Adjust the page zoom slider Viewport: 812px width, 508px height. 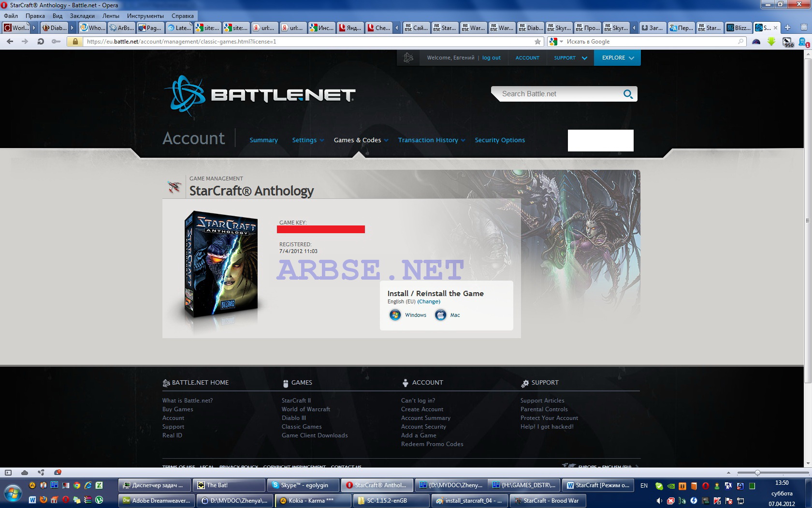(757, 473)
